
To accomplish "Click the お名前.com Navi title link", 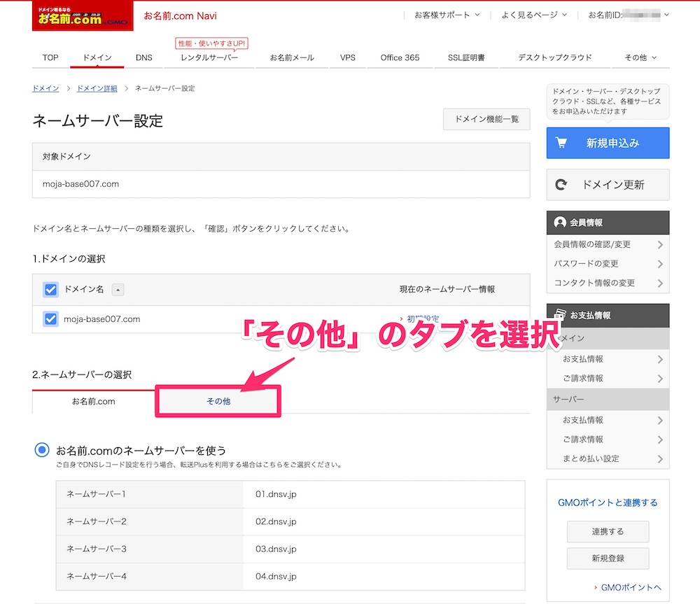I will [181, 16].
